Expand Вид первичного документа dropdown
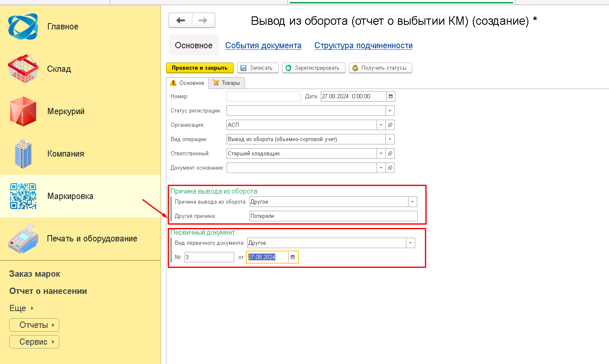This screenshot has width=609, height=364. pyautogui.click(x=411, y=243)
